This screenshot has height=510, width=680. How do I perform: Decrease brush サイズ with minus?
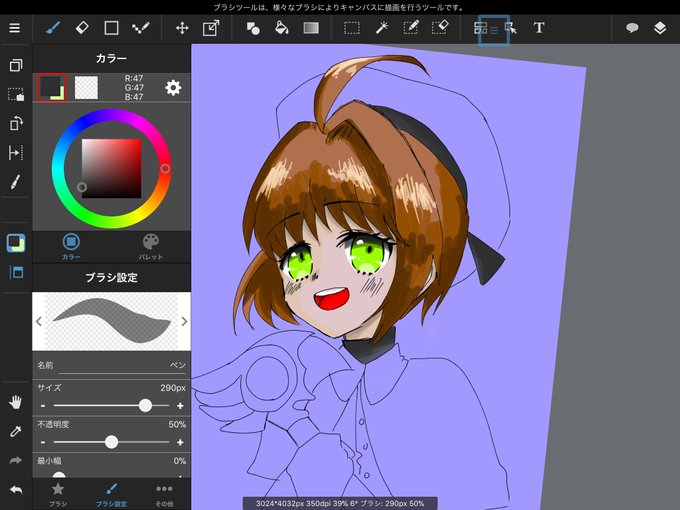(x=43, y=406)
